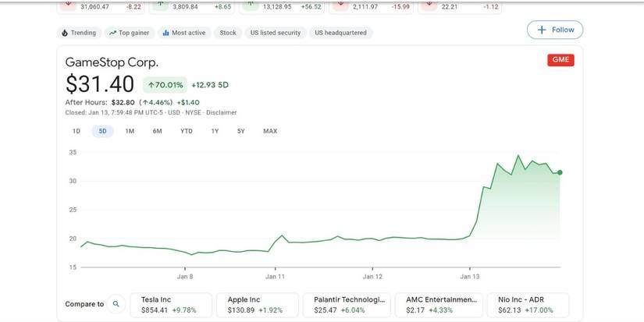Switch chart to 1D range

[x=76, y=131]
